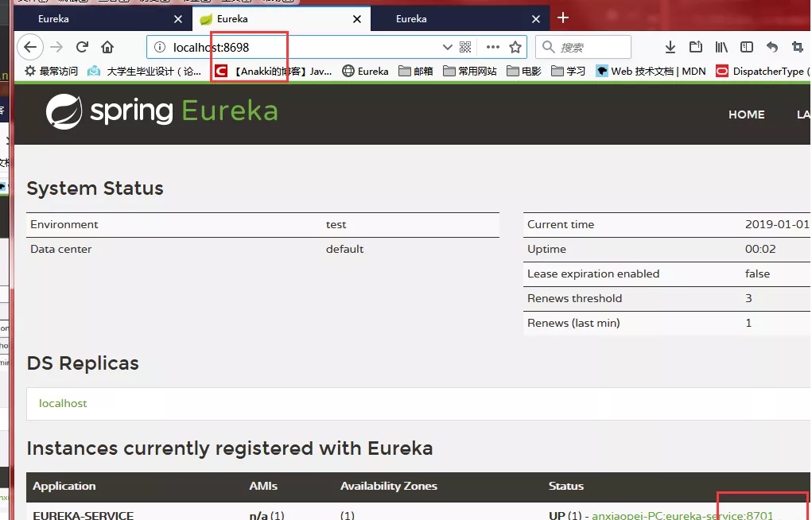Show site information icon in address bar
The width and height of the screenshot is (812, 520).
(x=160, y=47)
